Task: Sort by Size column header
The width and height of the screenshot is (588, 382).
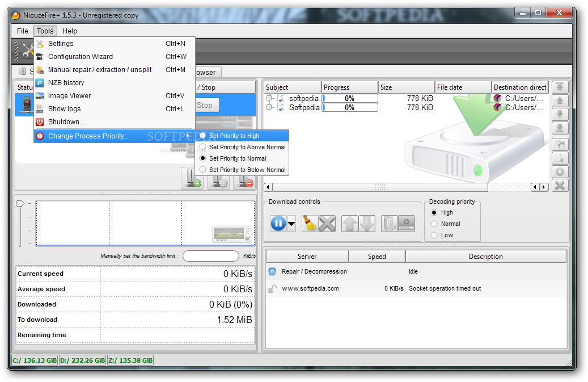Action: (x=407, y=87)
